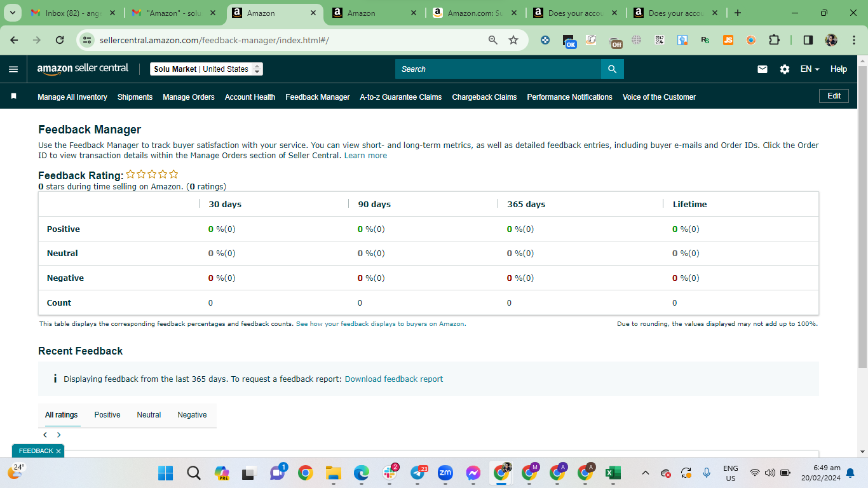Screen dimensions: 868x488
Task: Click the bookmark flag icon in navigation bar
Action: pyautogui.click(x=13, y=97)
